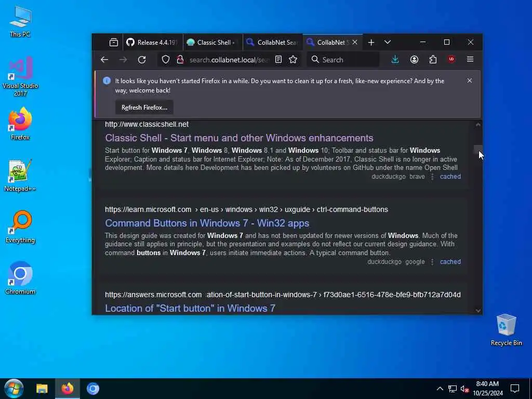Click page scrollbar down arrow
The width and height of the screenshot is (532, 399).
pos(478,311)
